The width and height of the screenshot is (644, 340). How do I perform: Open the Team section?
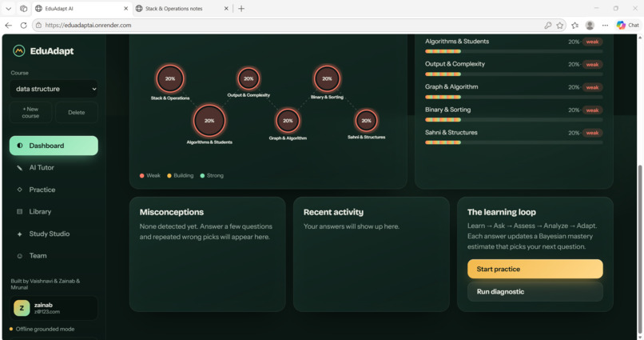[54, 256]
